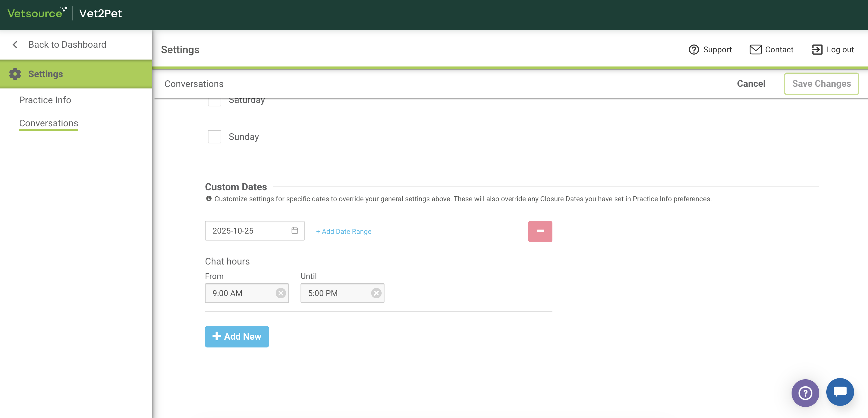This screenshot has height=418, width=868.
Task: Click the Add Date Range link
Action: coord(343,231)
